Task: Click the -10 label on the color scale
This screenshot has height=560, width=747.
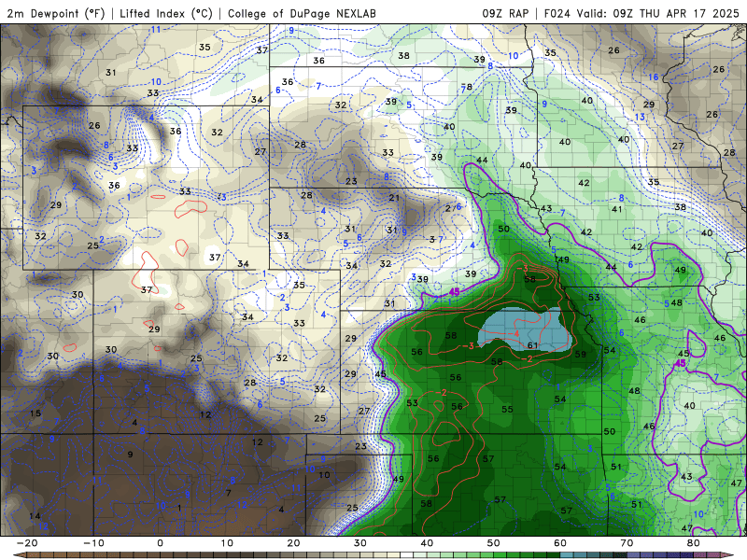Action: coord(93,543)
